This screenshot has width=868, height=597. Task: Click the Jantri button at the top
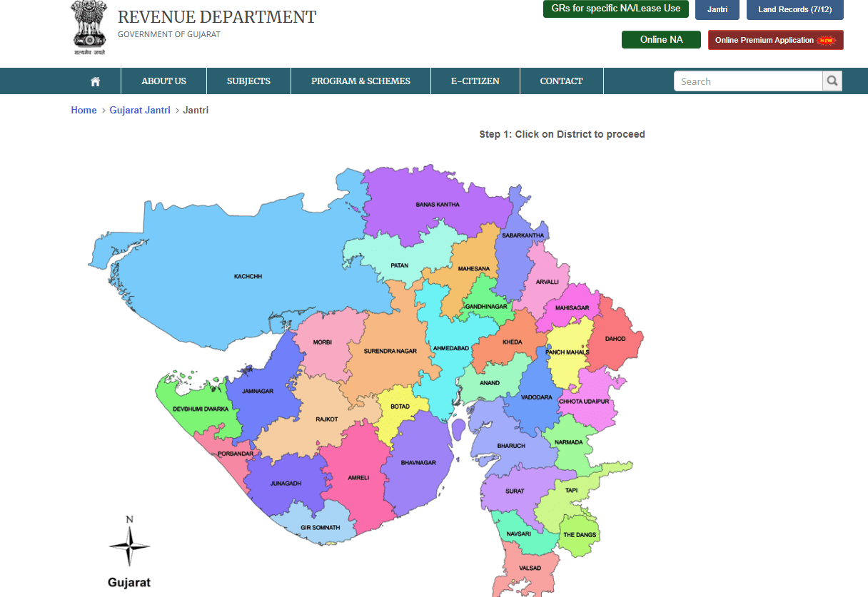tap(717, 9)
